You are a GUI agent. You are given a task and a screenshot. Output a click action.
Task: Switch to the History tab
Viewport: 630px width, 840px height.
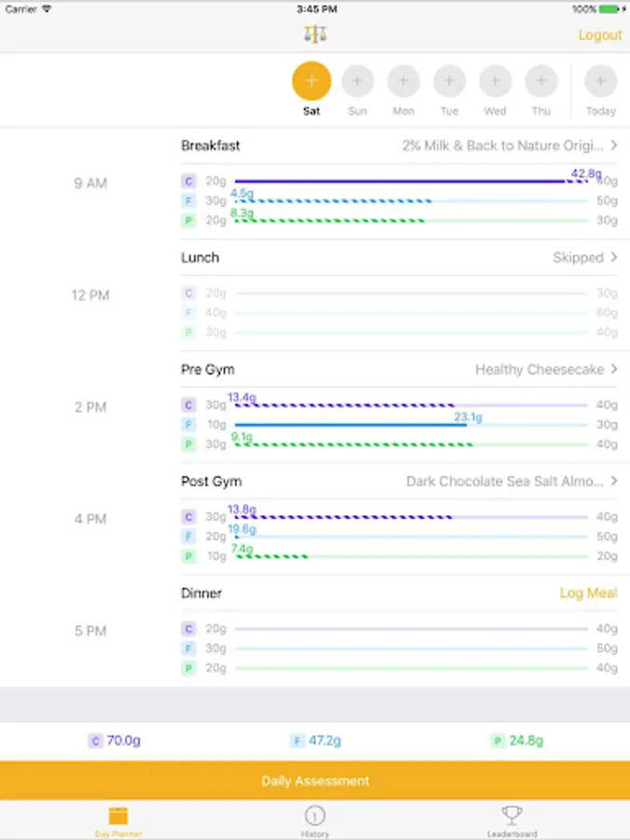point(315,819)
